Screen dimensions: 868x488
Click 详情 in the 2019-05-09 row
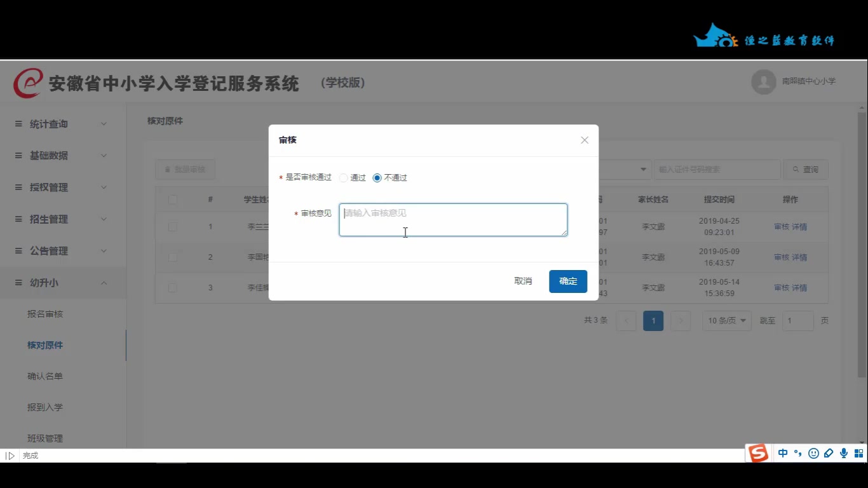point(799,257)
